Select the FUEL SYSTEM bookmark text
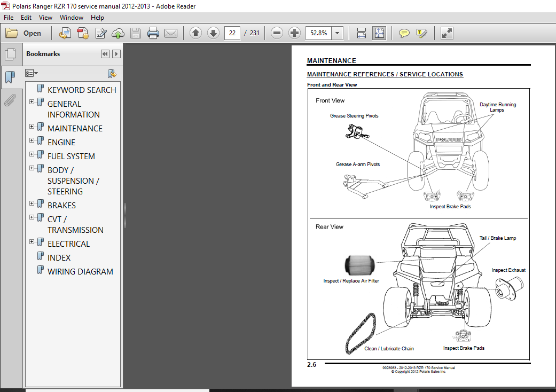 coord(71,156)
